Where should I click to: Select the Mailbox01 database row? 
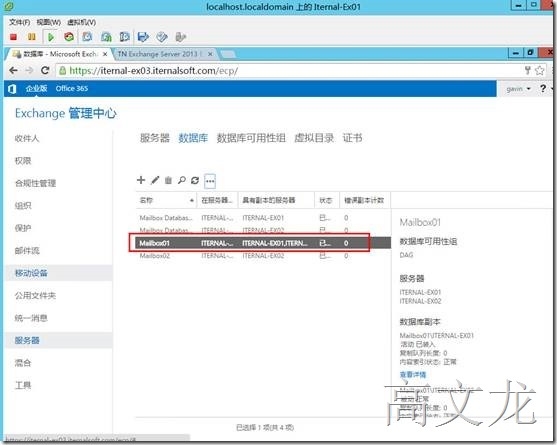point(263,243)
